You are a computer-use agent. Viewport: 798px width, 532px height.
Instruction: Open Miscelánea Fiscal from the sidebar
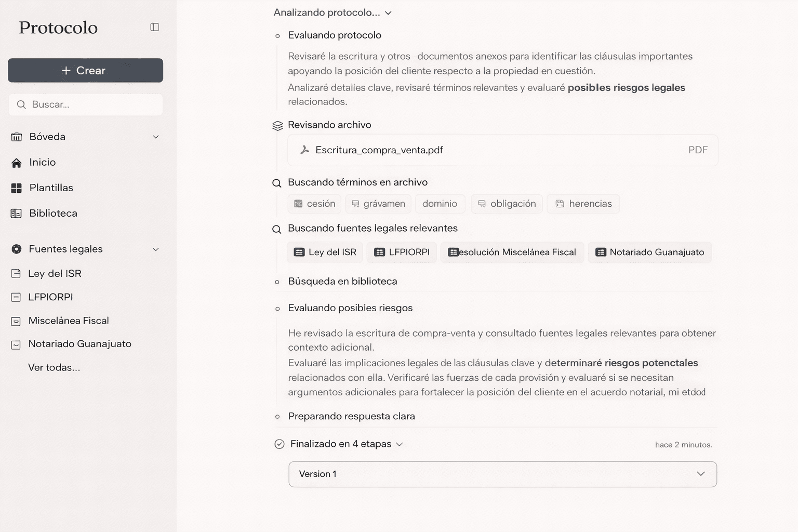[69, 321]
